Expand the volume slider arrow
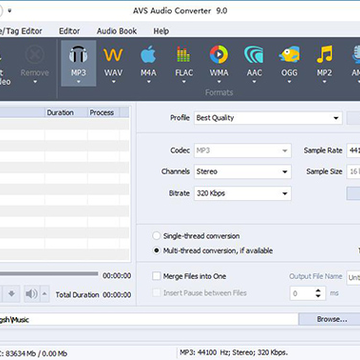The image size is (360, 360). [45, 294]
